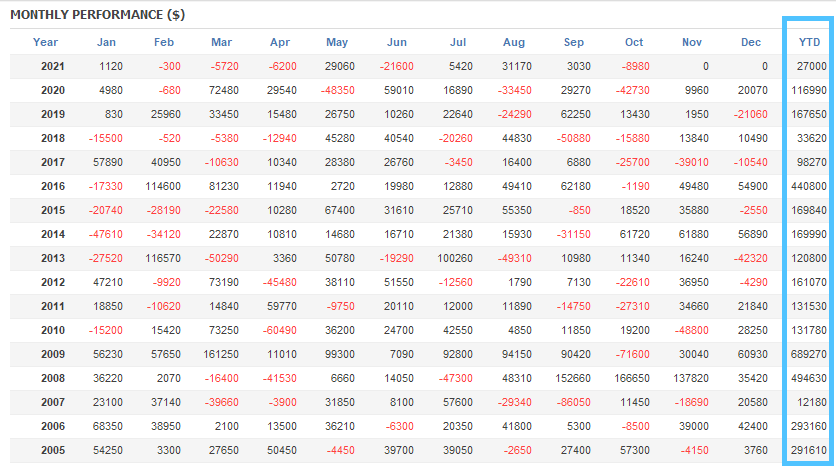
Task: Click the 2013 February value 116570
Action: (x=159, y=258)
